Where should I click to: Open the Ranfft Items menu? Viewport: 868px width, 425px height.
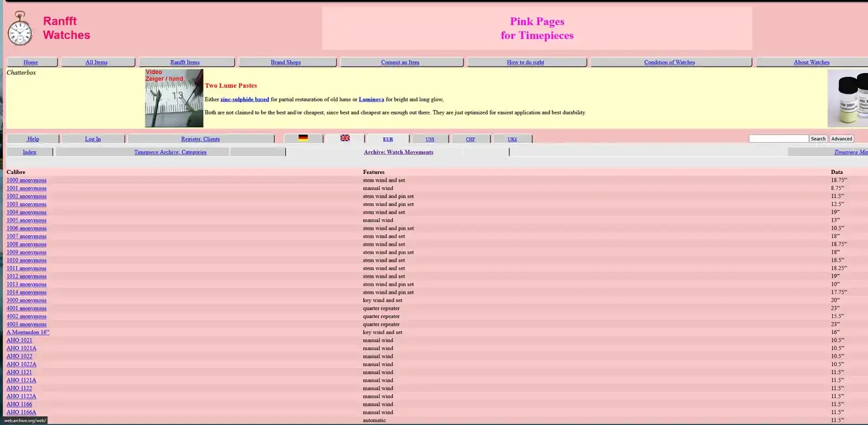tap(185, 62)
